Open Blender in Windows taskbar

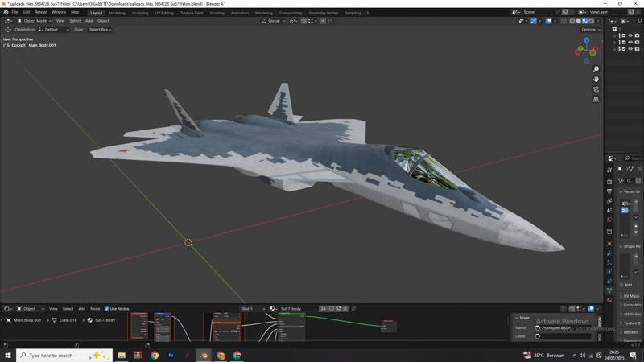204,356
